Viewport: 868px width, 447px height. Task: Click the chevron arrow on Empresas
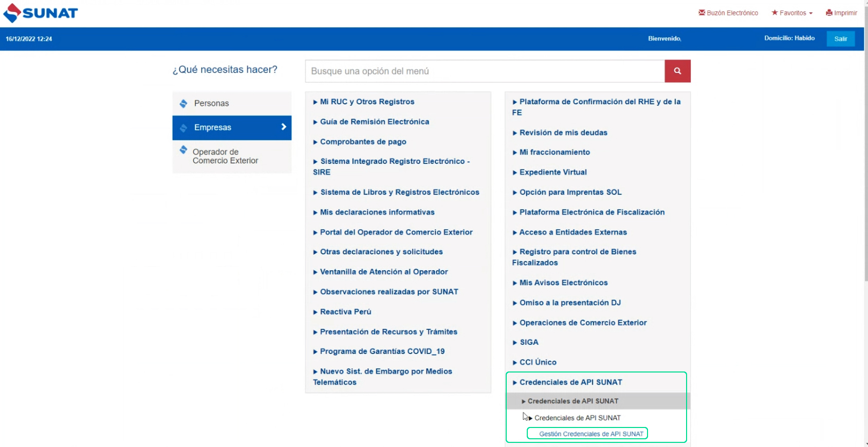pyautogui.click(x=283, y=127)
